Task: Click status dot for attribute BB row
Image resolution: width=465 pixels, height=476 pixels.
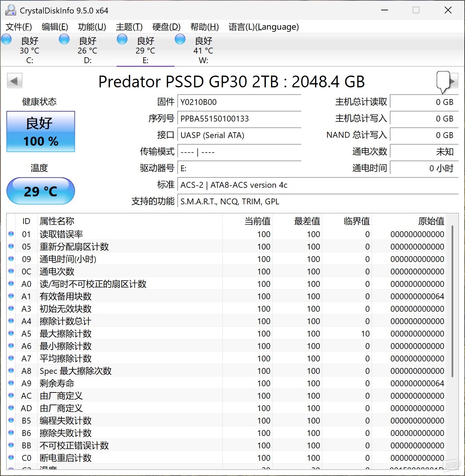Action: (11, 445)
